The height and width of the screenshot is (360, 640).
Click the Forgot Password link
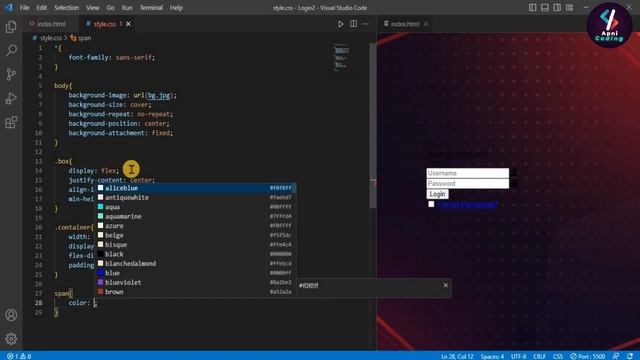coord(468,204)
